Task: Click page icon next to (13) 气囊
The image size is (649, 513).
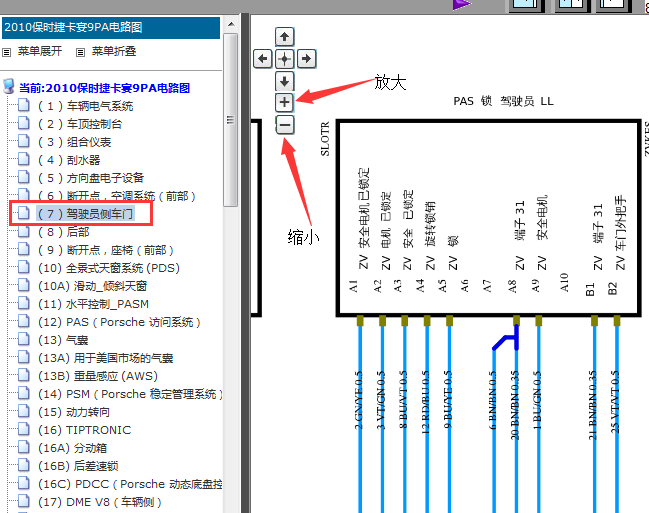Action: 24,339
